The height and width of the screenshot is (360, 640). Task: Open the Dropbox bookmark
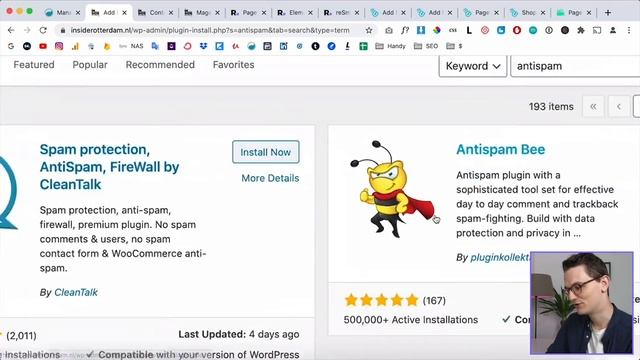point(203,46)
